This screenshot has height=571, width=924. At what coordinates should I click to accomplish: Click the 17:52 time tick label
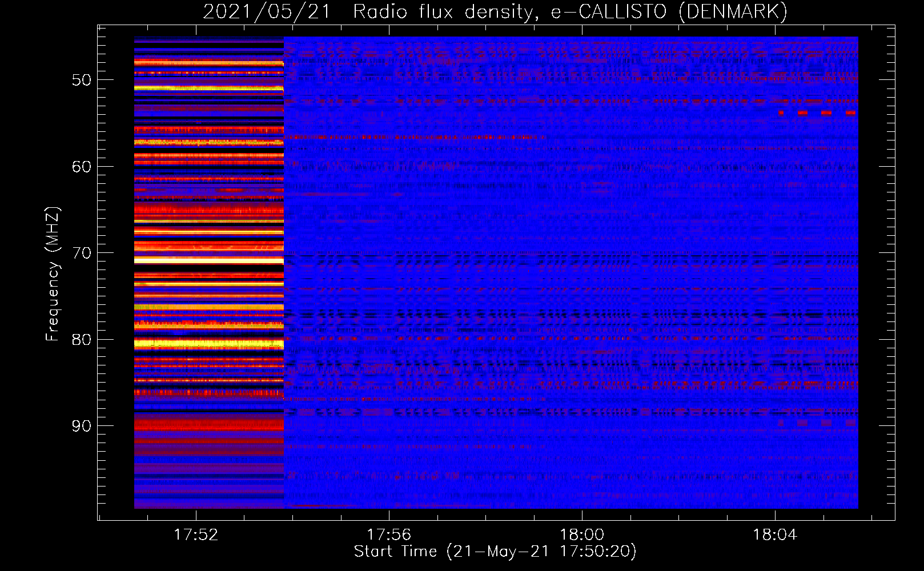pyautogui.click(x=196, y=535)
